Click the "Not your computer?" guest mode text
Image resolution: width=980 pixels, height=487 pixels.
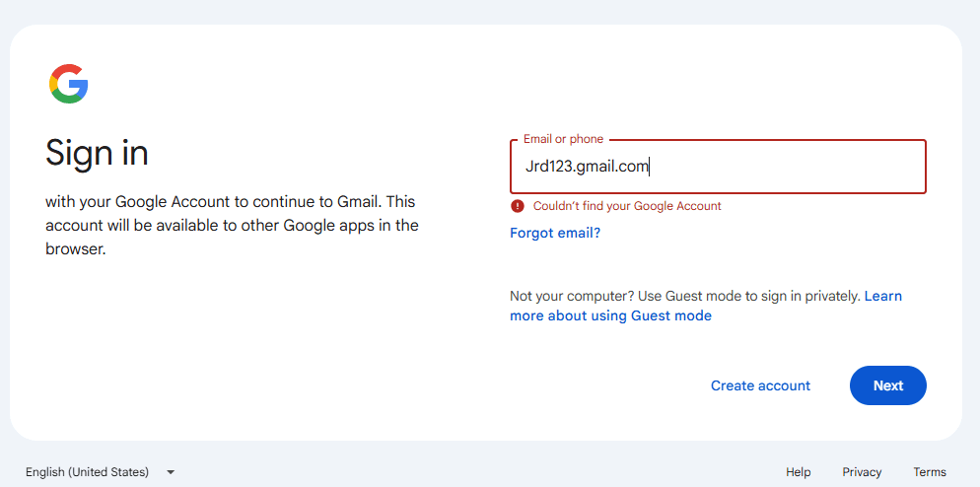685,296
